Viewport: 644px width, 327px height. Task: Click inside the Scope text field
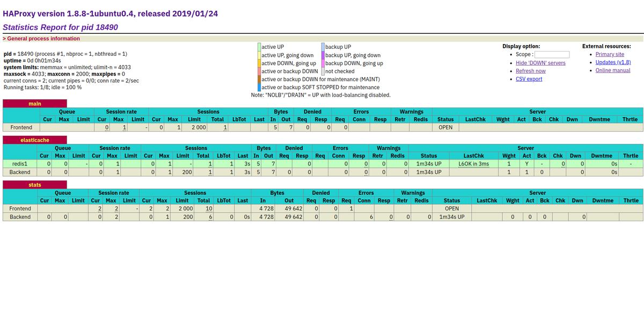pos(552,54)
